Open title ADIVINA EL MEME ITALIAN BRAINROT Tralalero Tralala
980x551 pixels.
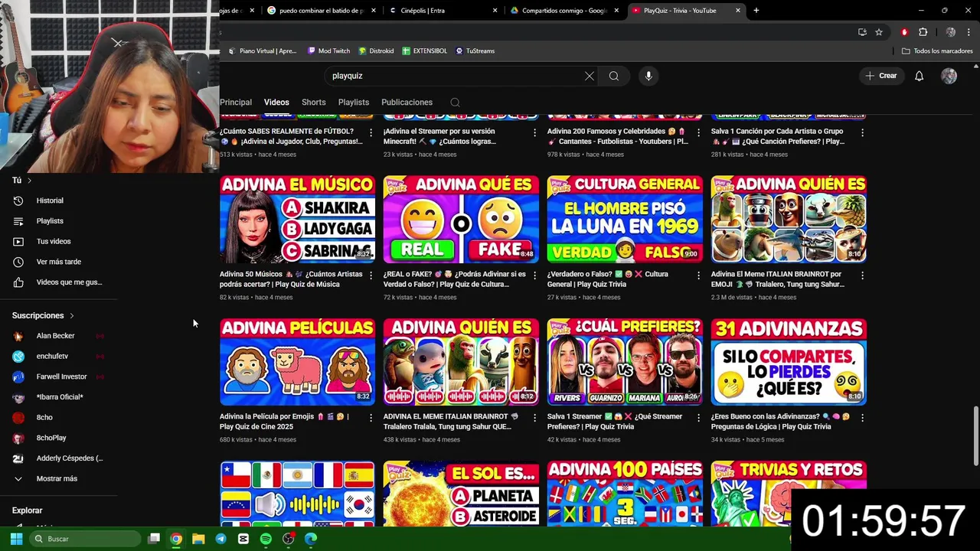click(451, 422)
